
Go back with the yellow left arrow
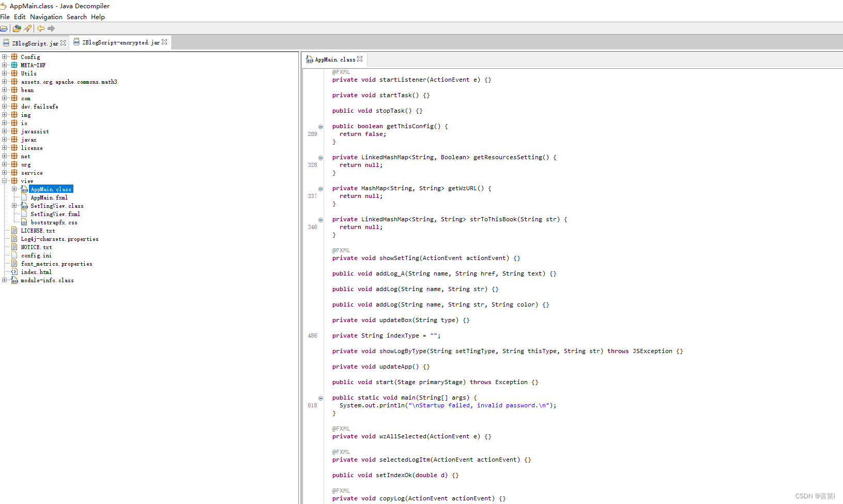pyautogui.click(x=41, y=28)
